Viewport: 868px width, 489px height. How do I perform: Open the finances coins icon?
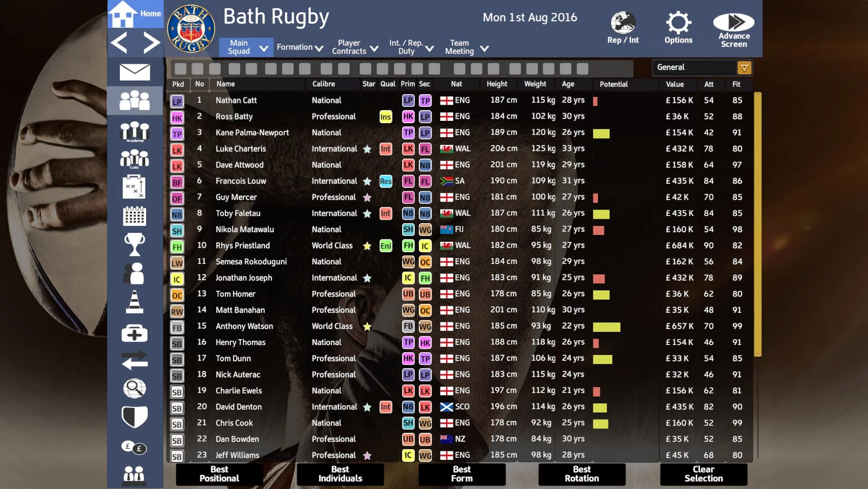(x=135, y=447)
